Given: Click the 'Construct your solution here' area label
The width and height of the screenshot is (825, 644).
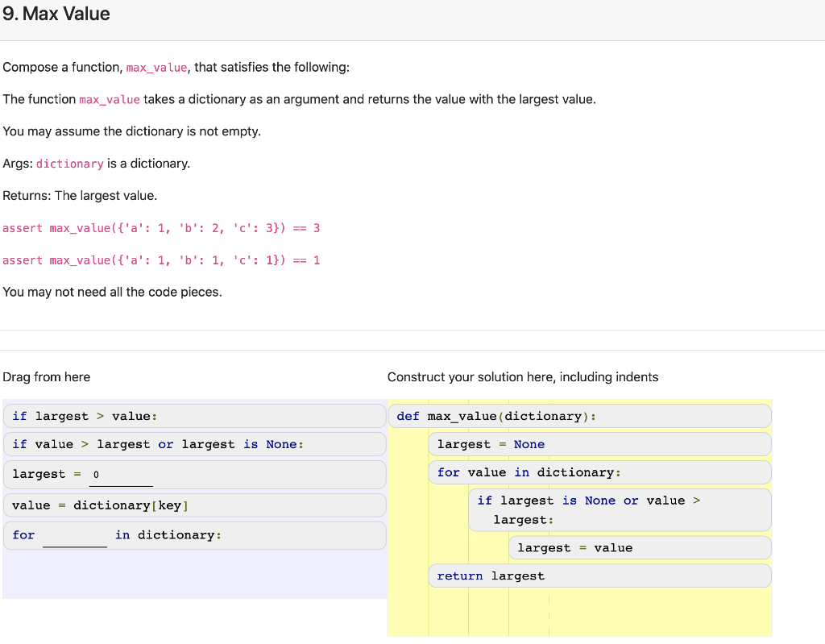Looking at the screenshot, I should (522, 376).
